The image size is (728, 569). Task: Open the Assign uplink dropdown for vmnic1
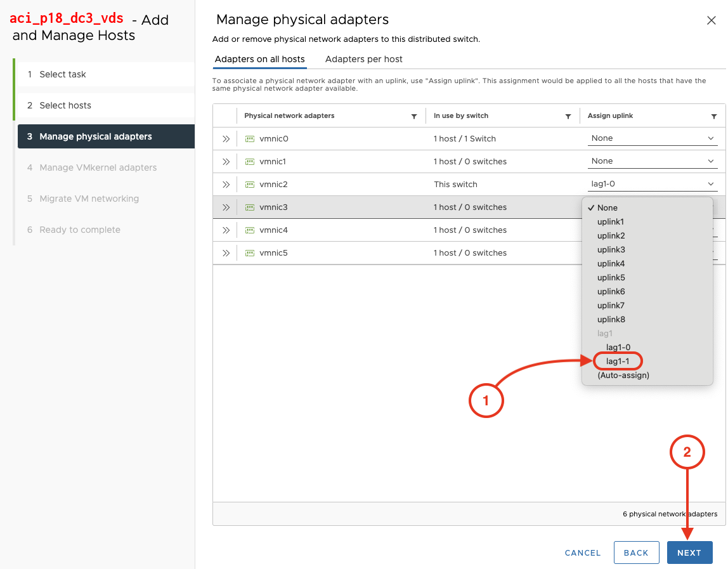652,161
